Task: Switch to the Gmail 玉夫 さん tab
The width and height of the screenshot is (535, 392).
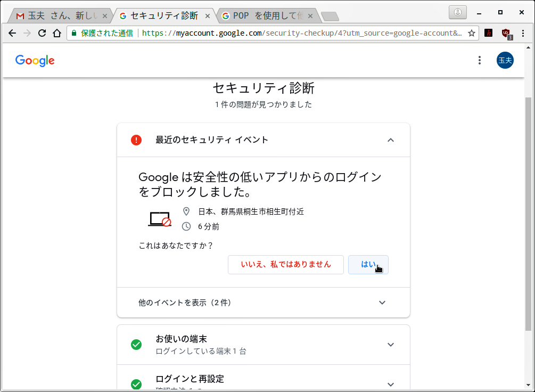Action: tap(61, 16)
